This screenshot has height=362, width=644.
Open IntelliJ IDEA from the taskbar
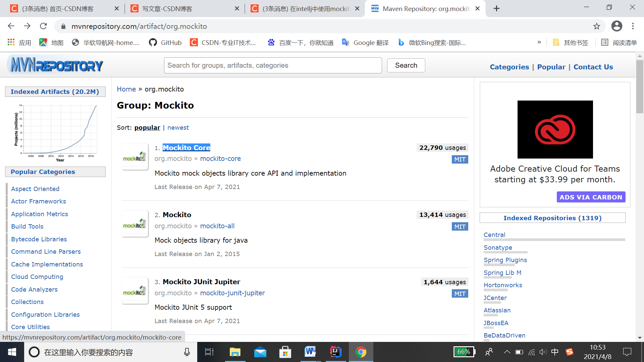click(x=335, y=352)
